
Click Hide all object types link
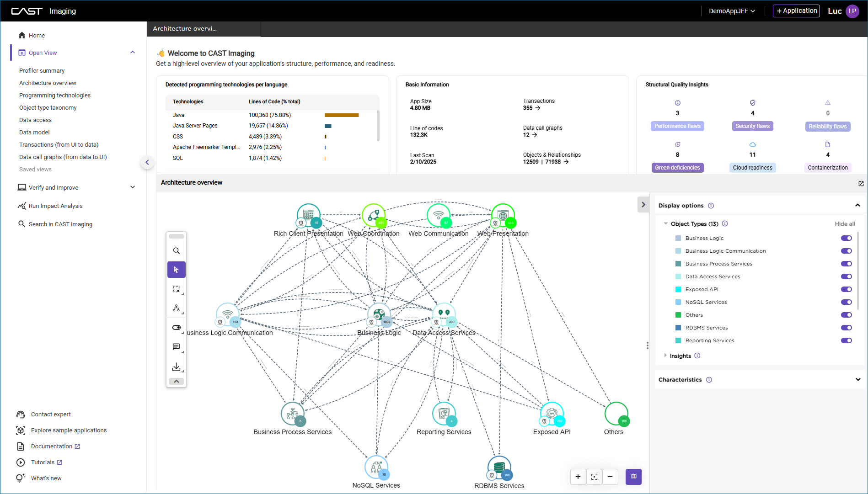(x=845, y=224)
